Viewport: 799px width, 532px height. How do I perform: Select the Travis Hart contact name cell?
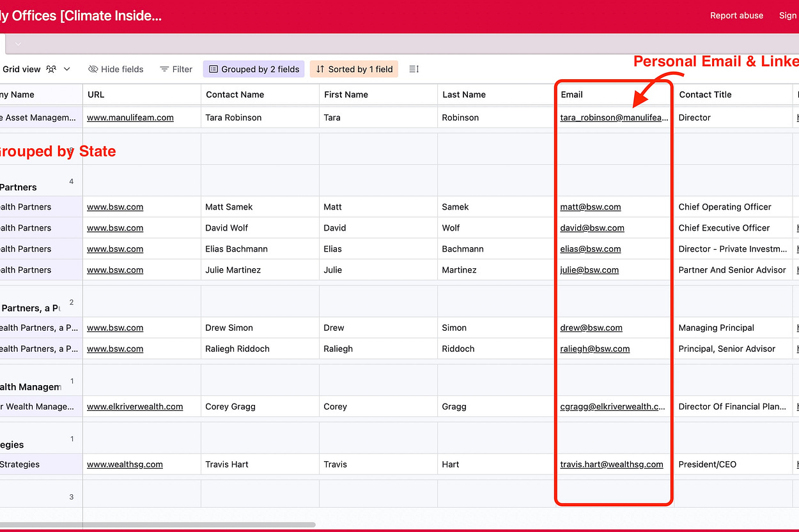click(260, 464)
